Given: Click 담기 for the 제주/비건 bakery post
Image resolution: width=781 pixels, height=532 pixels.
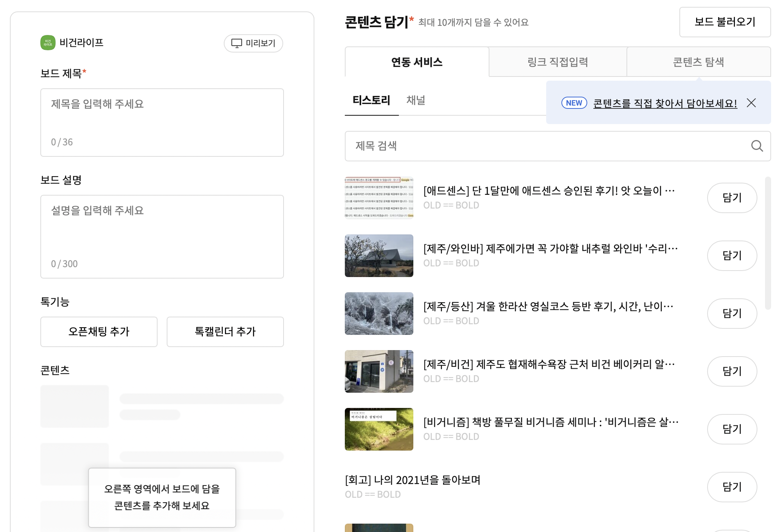Looking at the screenshot, I should pyautogui.click(x=732, y=371).
